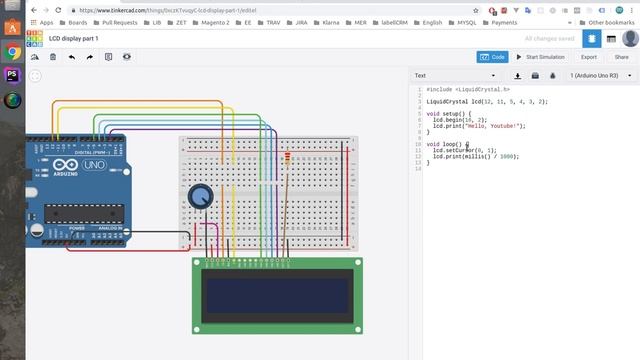The width and height of the screenshot is (640, 360).
Task: Switch to circuit view icon
Action: click(592, 39)
